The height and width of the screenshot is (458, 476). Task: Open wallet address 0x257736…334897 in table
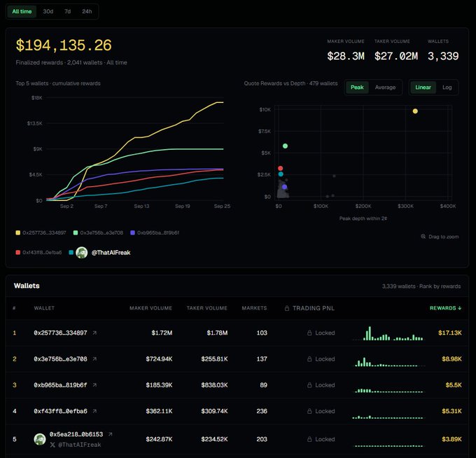coord(60,333)
